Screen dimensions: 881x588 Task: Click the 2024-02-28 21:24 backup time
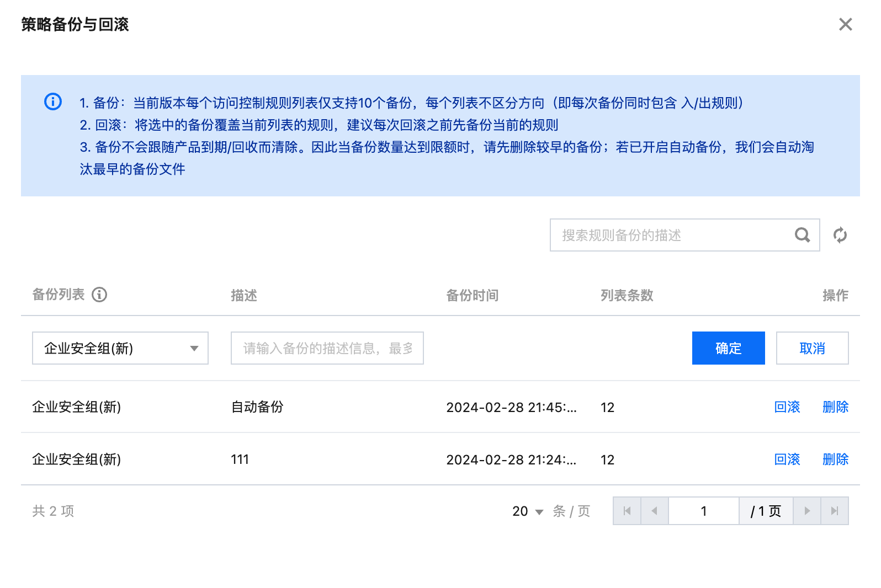(511, 460)
